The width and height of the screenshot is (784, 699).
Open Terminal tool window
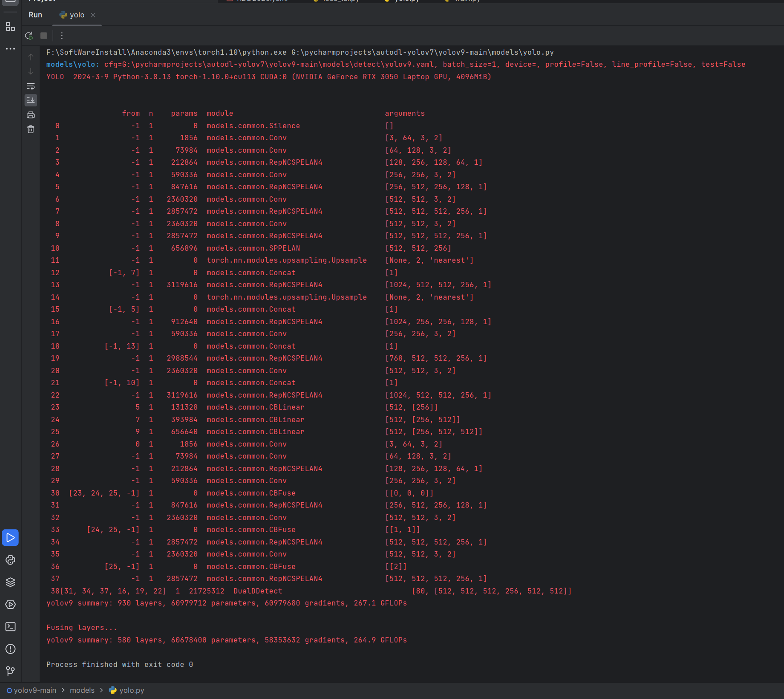pos(10,627)
